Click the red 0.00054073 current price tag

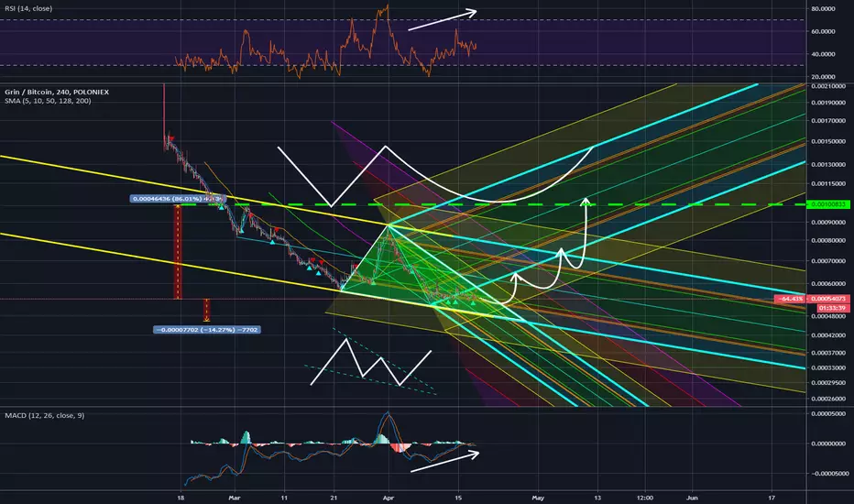(x=828, y=299)
